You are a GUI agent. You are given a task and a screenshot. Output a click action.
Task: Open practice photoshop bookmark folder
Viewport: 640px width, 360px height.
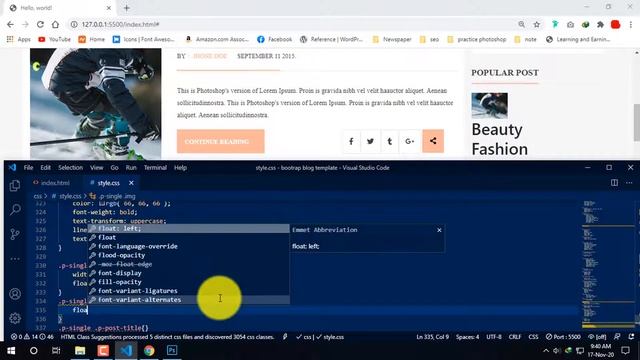click(477, 39)
